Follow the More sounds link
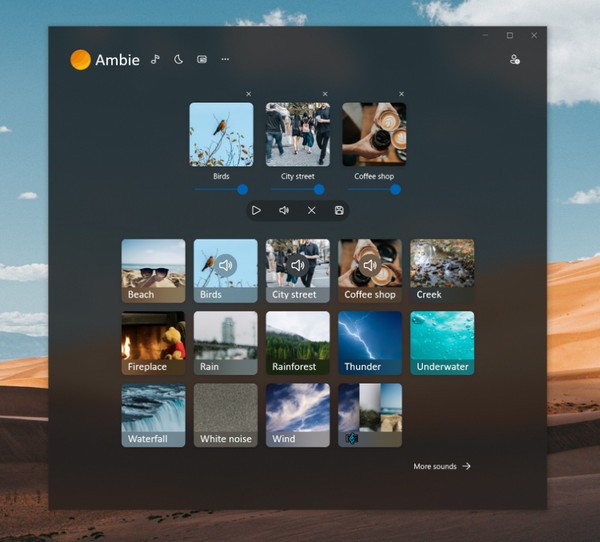Screen dimensions: 600x542 point(441,466)
